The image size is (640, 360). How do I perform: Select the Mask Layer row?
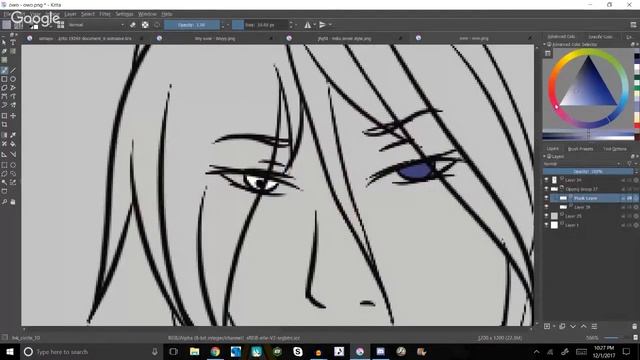click(594, 198)
